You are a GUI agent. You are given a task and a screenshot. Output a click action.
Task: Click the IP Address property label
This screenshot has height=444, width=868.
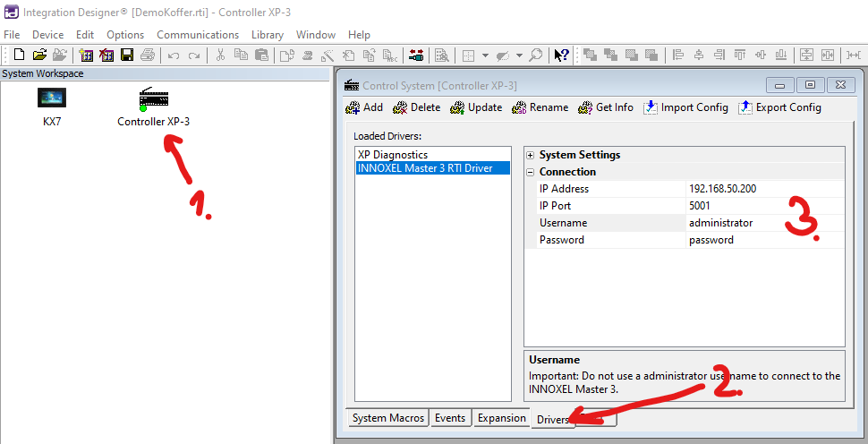(564, 189)
